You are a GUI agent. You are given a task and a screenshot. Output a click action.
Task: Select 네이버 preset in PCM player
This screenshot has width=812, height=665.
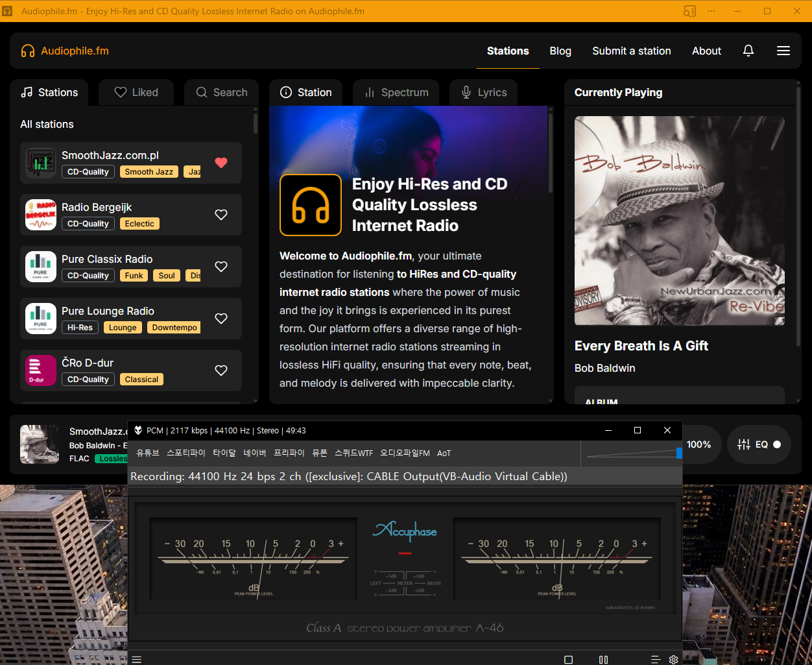(255, 453)
